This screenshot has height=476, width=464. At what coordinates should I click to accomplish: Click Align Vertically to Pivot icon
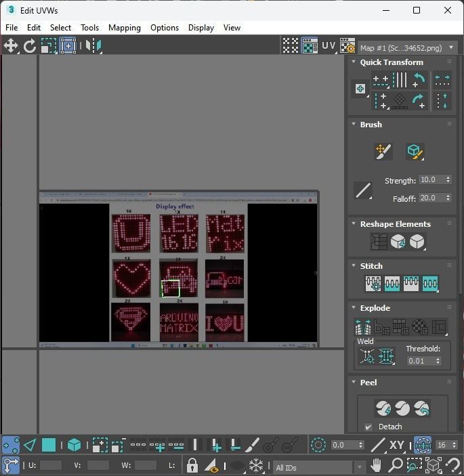[381, 101]
